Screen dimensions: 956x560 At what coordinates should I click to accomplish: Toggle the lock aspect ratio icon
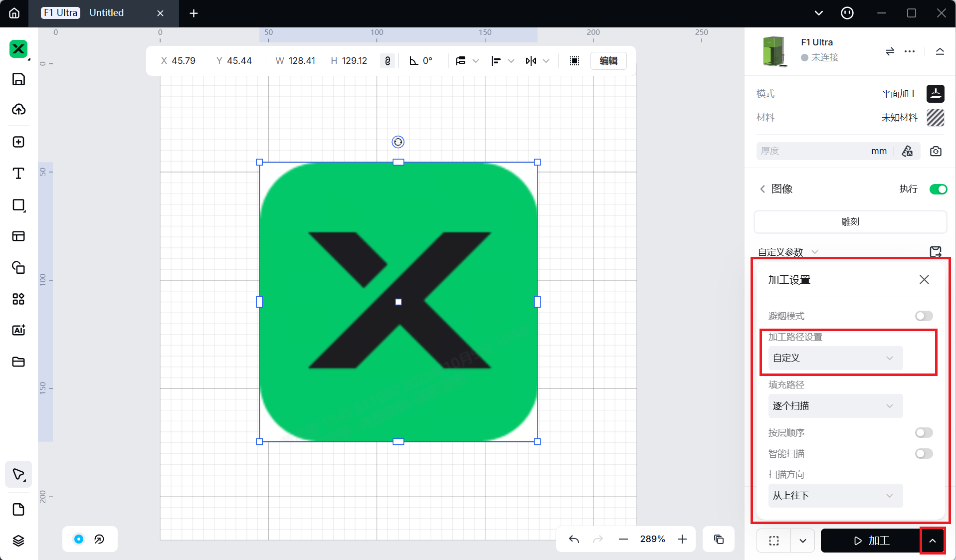click(x=387, y=61)
